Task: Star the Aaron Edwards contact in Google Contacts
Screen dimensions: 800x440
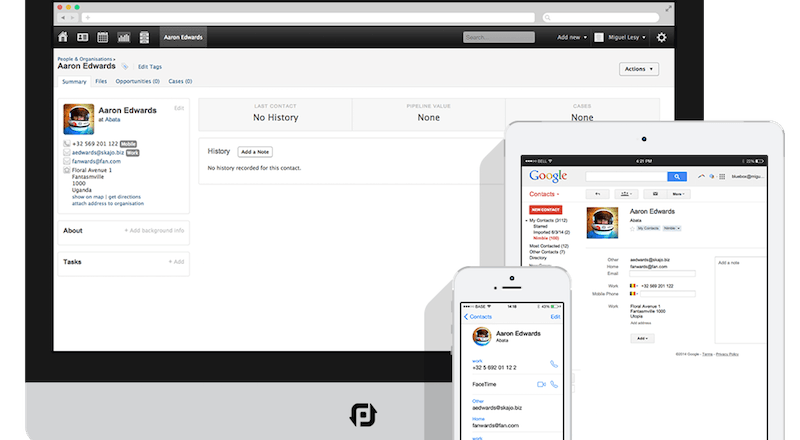Action: 632,228
